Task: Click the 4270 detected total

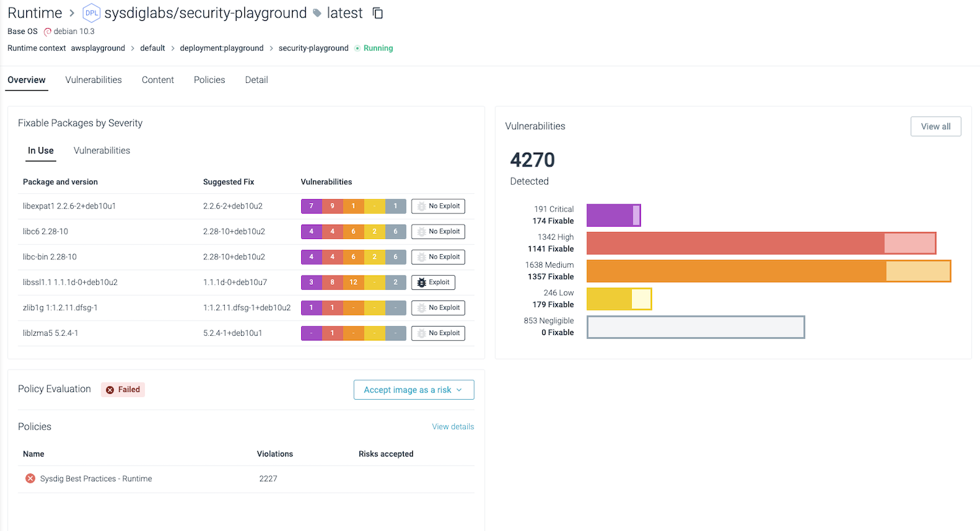Action: tap(532, 160)
